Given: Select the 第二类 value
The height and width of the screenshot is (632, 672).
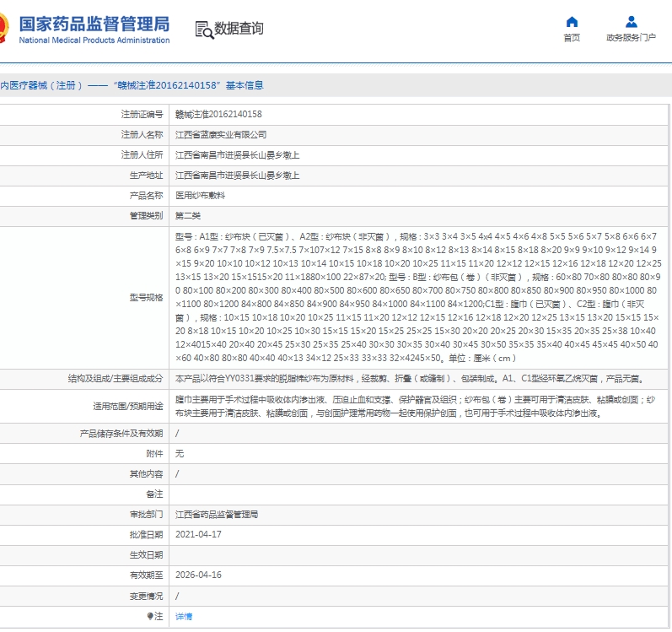Looking at the screenshot, I should (188, 216).
